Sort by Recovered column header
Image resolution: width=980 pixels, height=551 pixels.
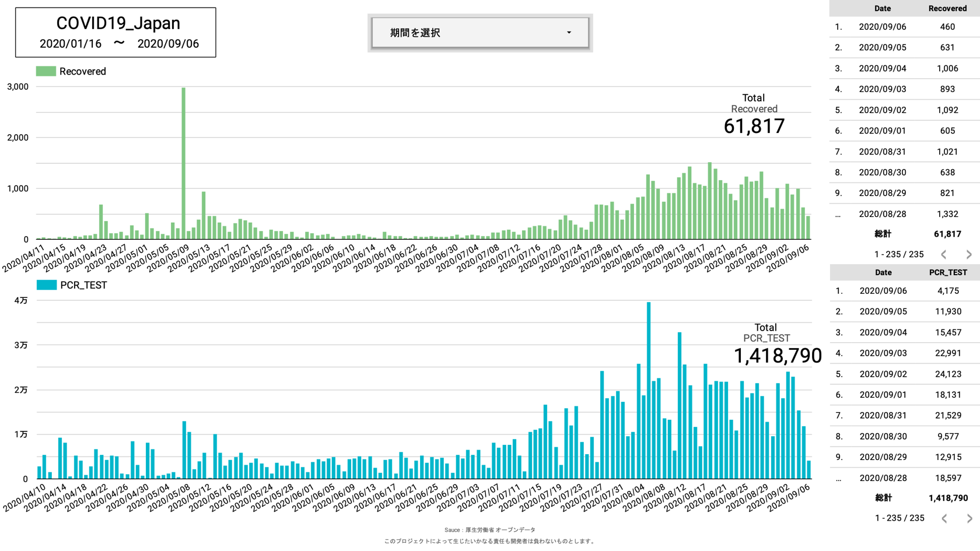tap(947, 9)
